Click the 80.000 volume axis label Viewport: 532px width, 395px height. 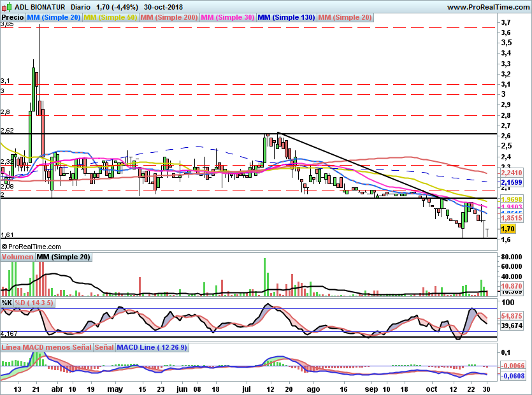(x=512, y=257)
